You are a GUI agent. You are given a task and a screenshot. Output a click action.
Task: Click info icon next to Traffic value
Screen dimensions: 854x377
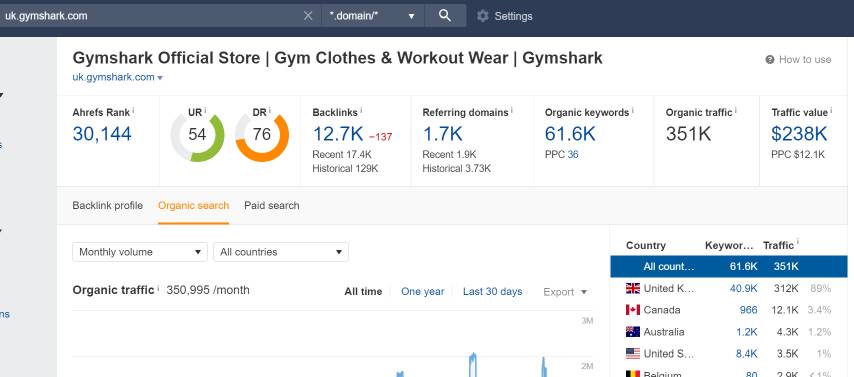pyautogui.click(x=832, y=110)
